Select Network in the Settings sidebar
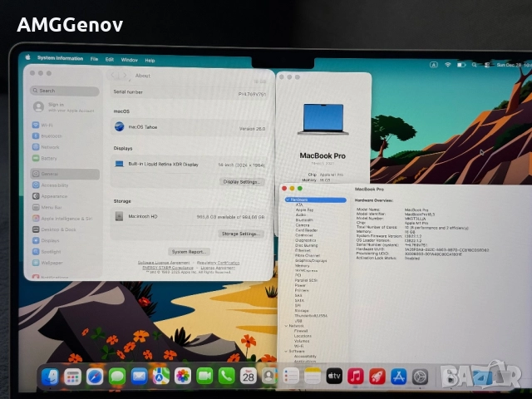Screen dimensions: 532x399 point(46,147)
